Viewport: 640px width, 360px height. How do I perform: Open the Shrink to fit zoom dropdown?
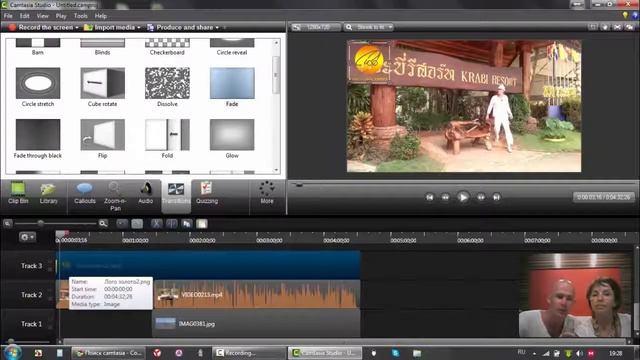click(x=369, y=27)
